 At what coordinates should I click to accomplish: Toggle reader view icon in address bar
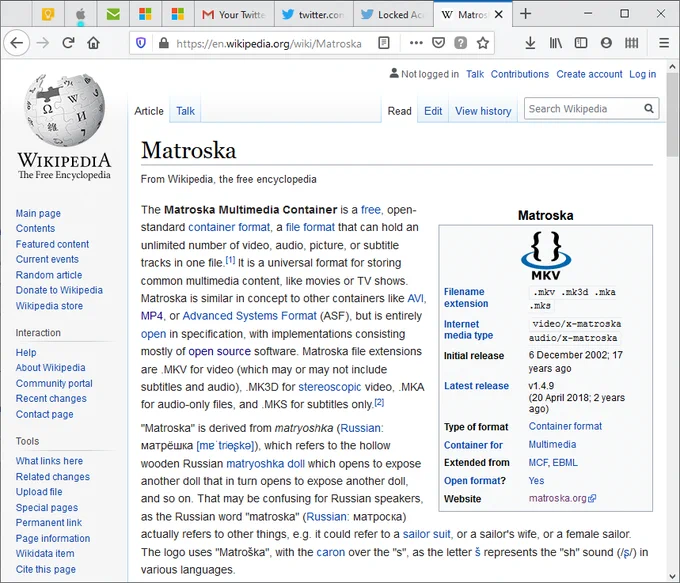pos(384,43)
